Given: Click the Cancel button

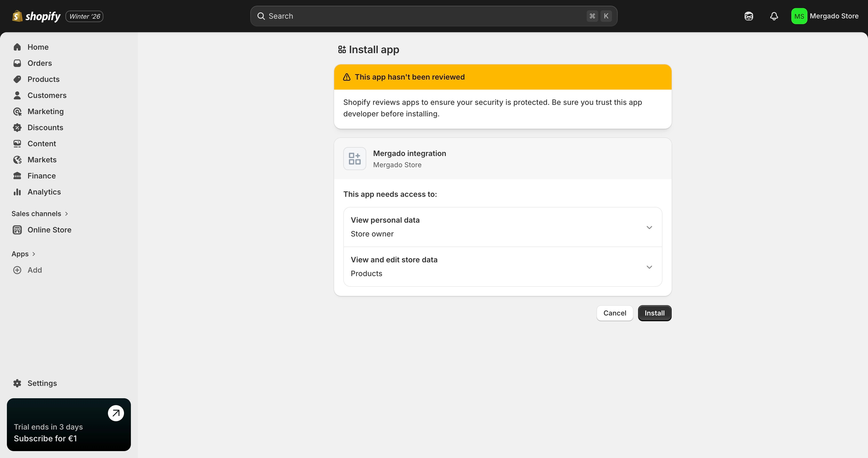Looking at the screenshot, I should tap(614, 313).
